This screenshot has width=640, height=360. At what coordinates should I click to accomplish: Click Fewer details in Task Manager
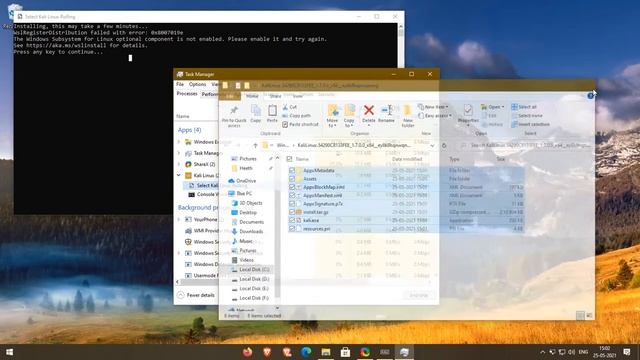click(196, 295)
